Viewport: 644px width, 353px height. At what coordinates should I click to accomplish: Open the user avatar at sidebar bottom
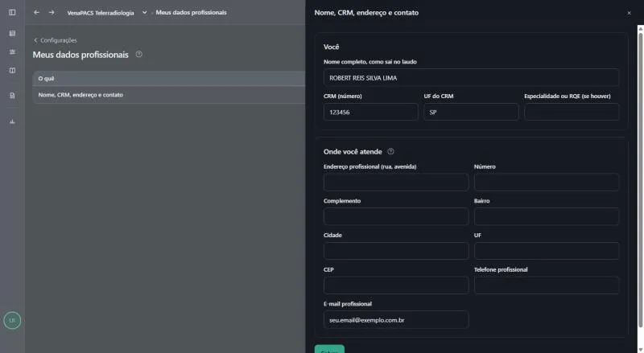[x=12, y=321]
